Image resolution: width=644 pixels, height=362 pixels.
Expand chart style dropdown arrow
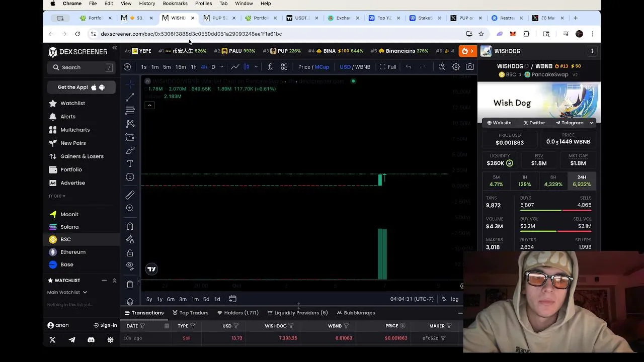256,67
